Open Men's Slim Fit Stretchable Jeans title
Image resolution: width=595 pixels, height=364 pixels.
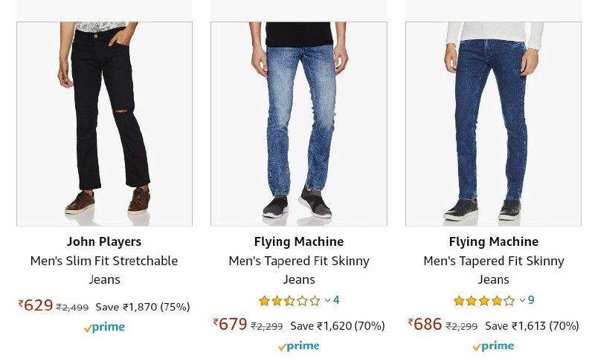point(104,270)
